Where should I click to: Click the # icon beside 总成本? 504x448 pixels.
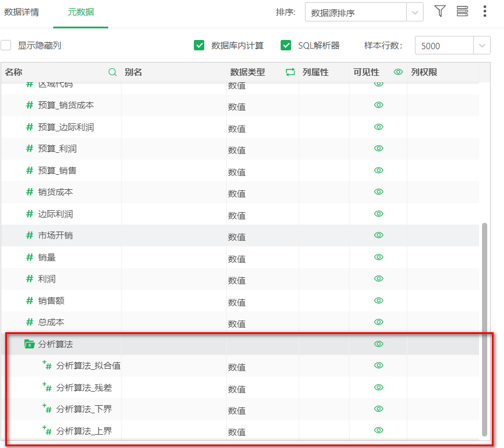click(x=30, y=322)
